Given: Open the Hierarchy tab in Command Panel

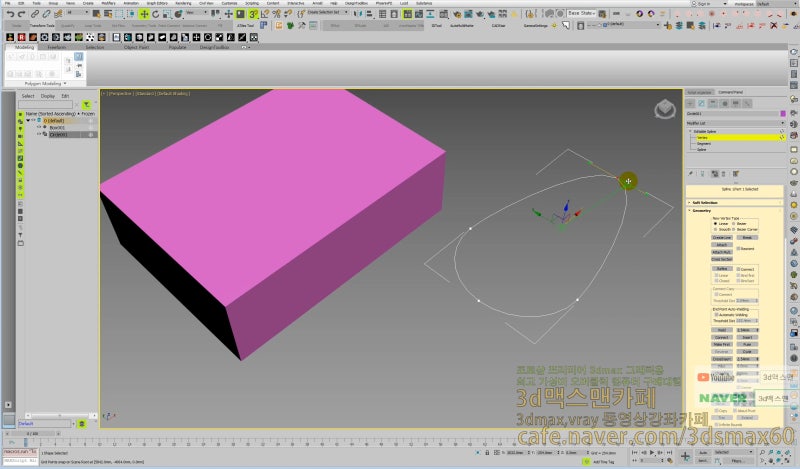Looking at the screenshot, I should coord(713,104).
